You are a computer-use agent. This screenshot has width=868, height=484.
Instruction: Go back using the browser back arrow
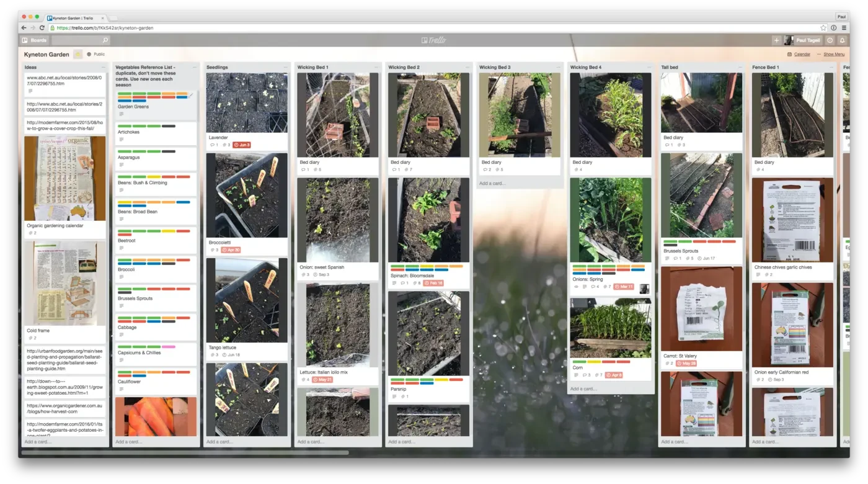point(24,28)
